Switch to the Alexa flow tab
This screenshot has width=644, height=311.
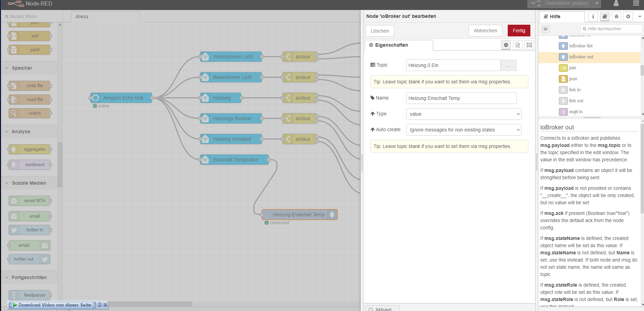(x=82, y=16)
